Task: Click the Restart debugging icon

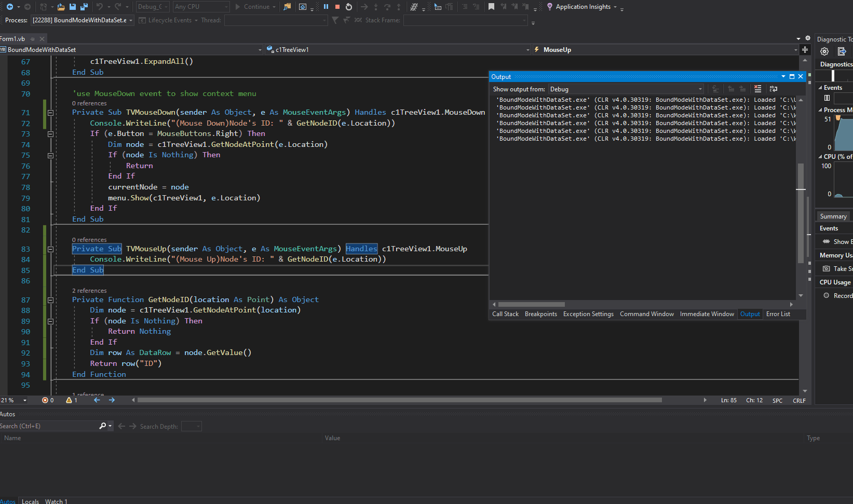Action: [349, 7]
